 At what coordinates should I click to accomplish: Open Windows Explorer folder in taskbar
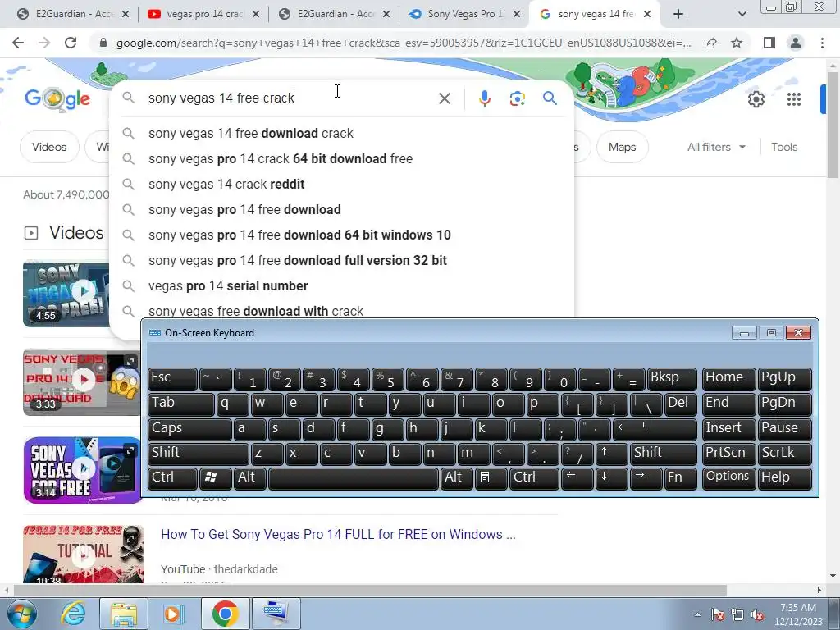pos(124,614)
